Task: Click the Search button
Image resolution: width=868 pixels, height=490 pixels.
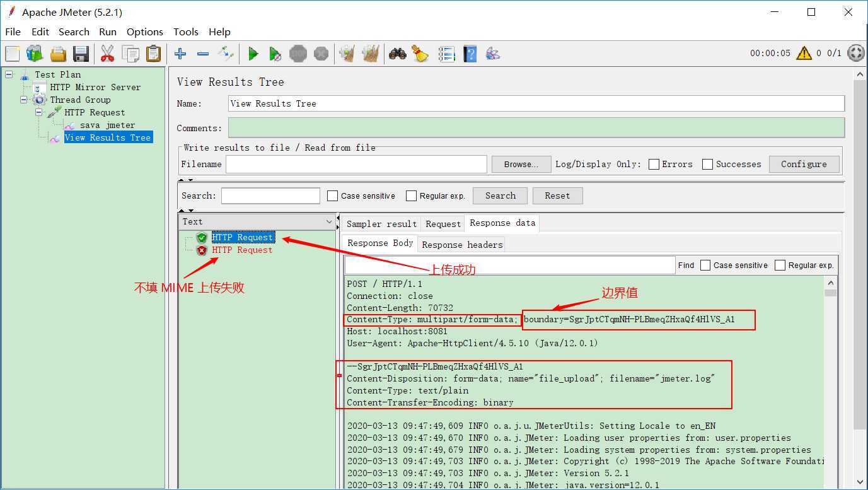Action: (501, 195)
